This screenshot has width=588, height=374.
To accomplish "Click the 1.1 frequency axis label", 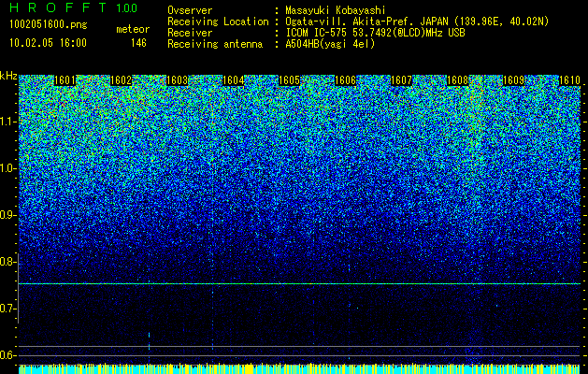I will click(x=7, y=122).
